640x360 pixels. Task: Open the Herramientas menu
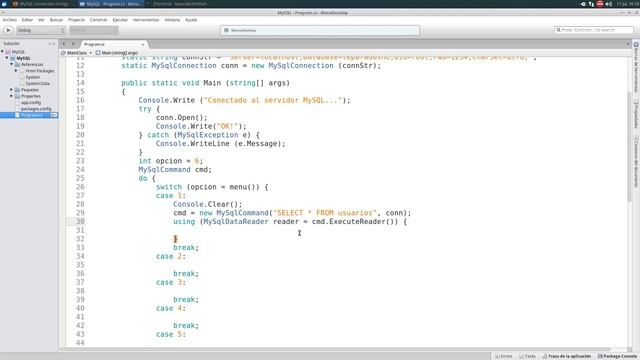click(146, 20)
